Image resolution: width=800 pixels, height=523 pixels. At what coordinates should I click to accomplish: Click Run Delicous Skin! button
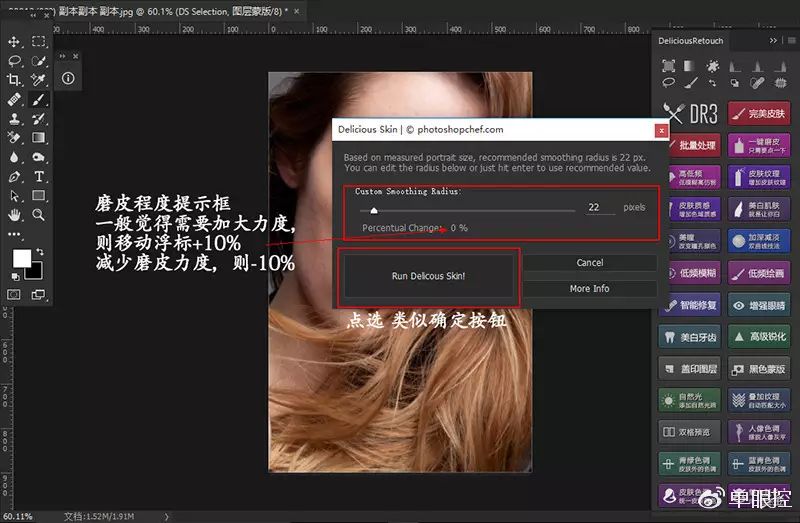click(x=429, y=276)
